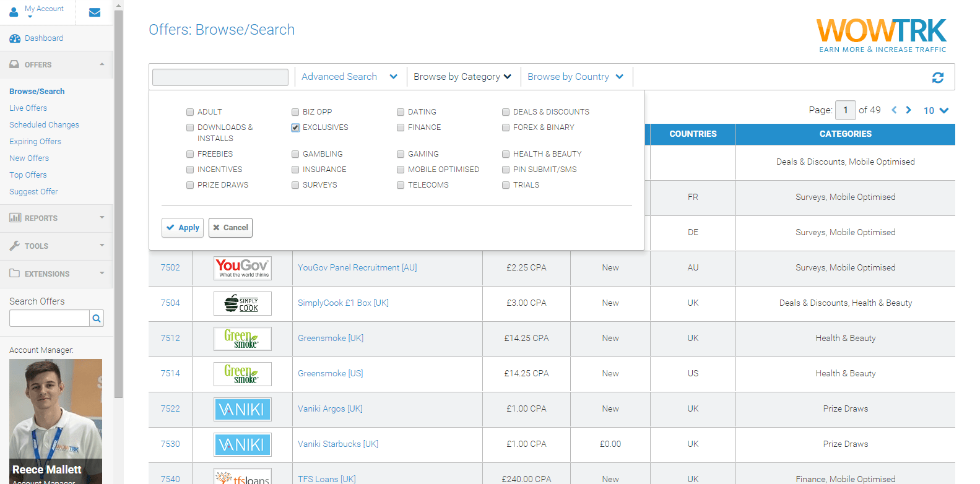Uncheck the EXCLUSIVES checkbox
Screen dimensions: 980x484
[x=295, y=127]
